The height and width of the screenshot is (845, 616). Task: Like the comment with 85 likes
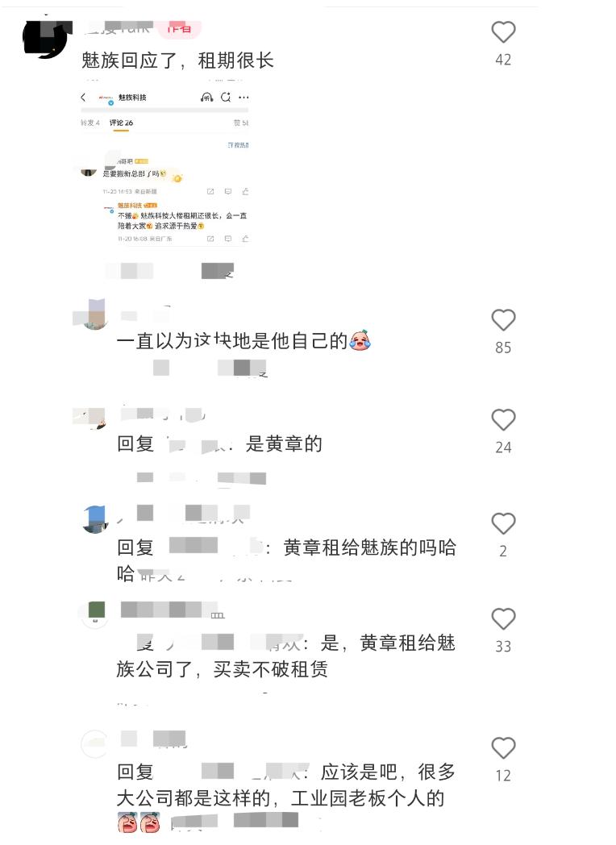[503, 320]
